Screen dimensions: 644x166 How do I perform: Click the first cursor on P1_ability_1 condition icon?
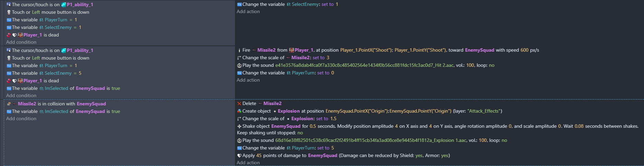(x=9, y=5)
